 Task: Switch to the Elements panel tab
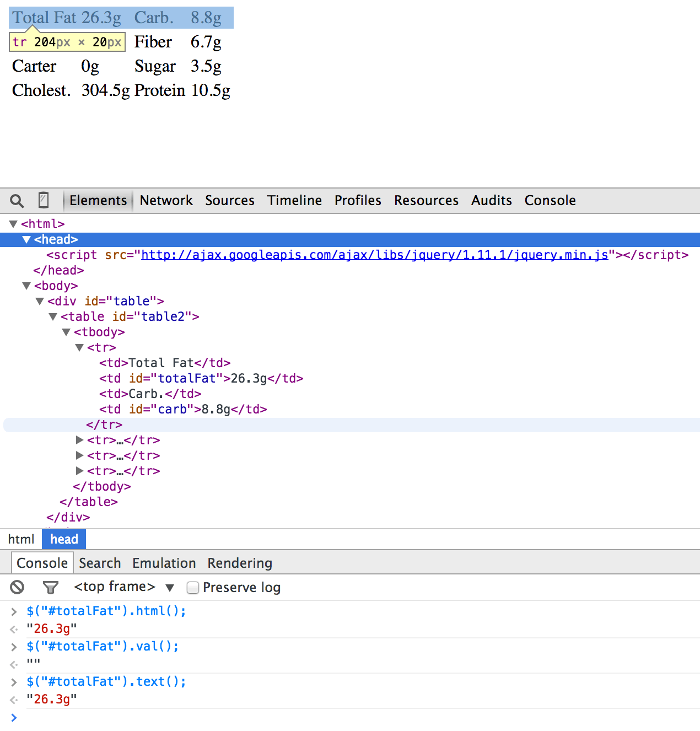pos(98,200)
